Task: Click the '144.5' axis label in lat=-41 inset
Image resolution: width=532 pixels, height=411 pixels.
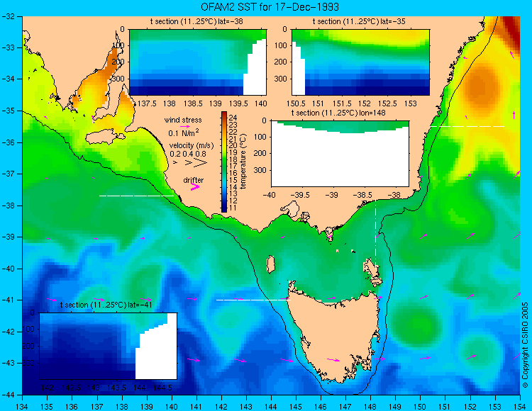Action: click(x=163, y=388)
